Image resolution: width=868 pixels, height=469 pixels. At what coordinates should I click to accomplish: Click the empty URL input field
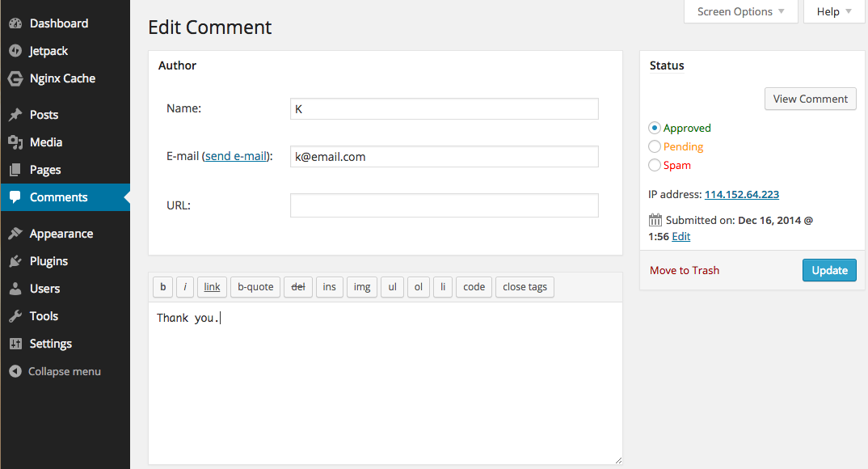[444, 205]
